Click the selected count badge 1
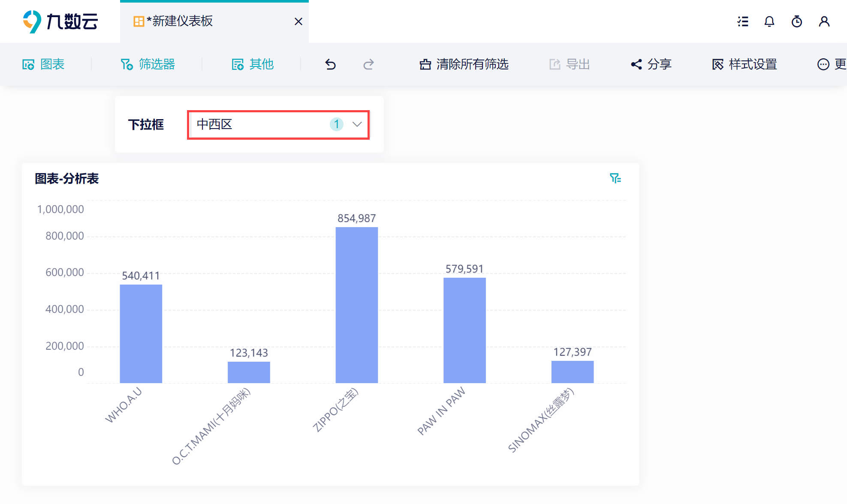The image size is (847, 504). (337, 124)
